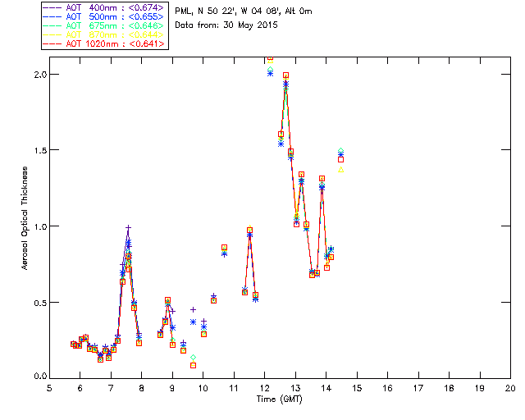Screen dimensions: 525x420
Task: Click the x-axis tick label 14
Action: 326,388
